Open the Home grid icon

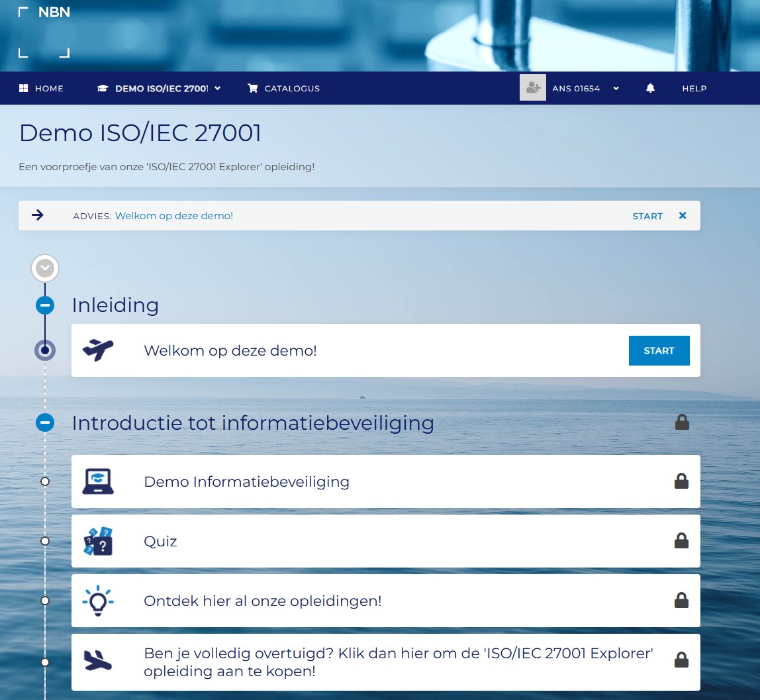pos(23,88)
